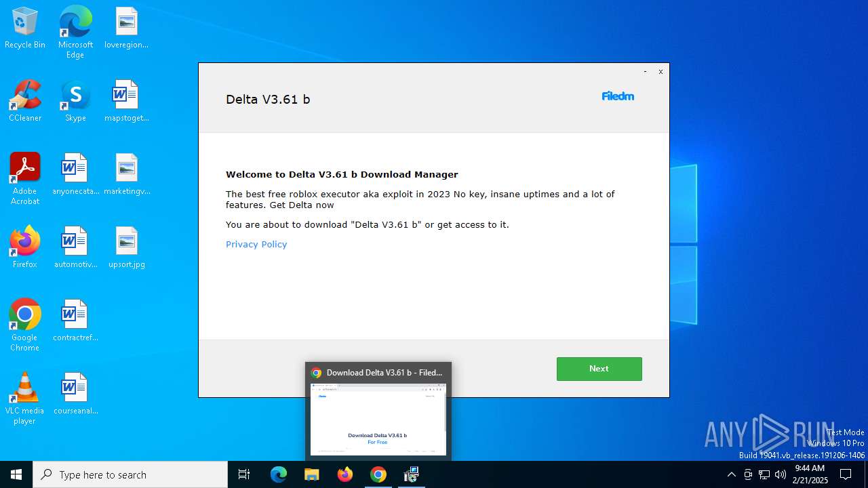Select the marketingv image file
868x488 pixels.
pyautogui.click(x=126, y=175)
